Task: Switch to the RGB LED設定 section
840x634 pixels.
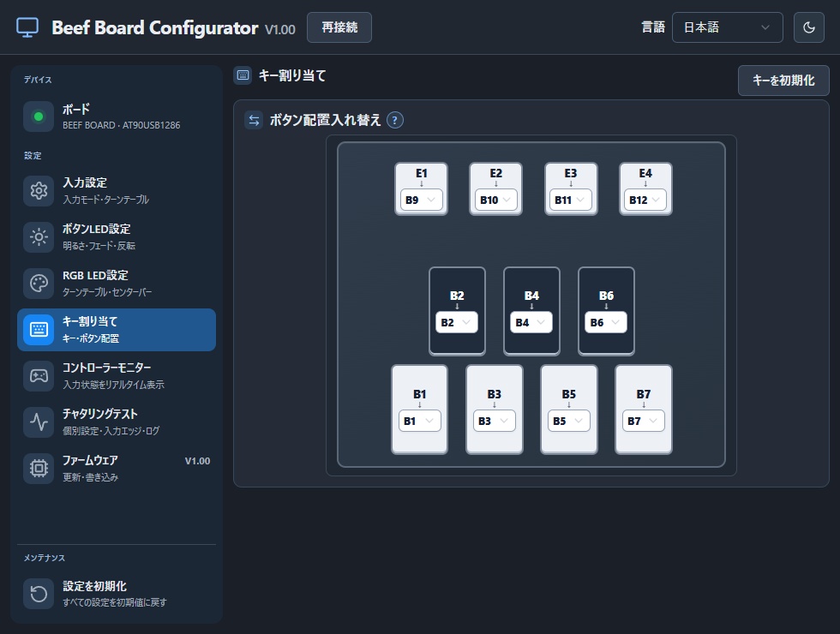Action: 117,284
